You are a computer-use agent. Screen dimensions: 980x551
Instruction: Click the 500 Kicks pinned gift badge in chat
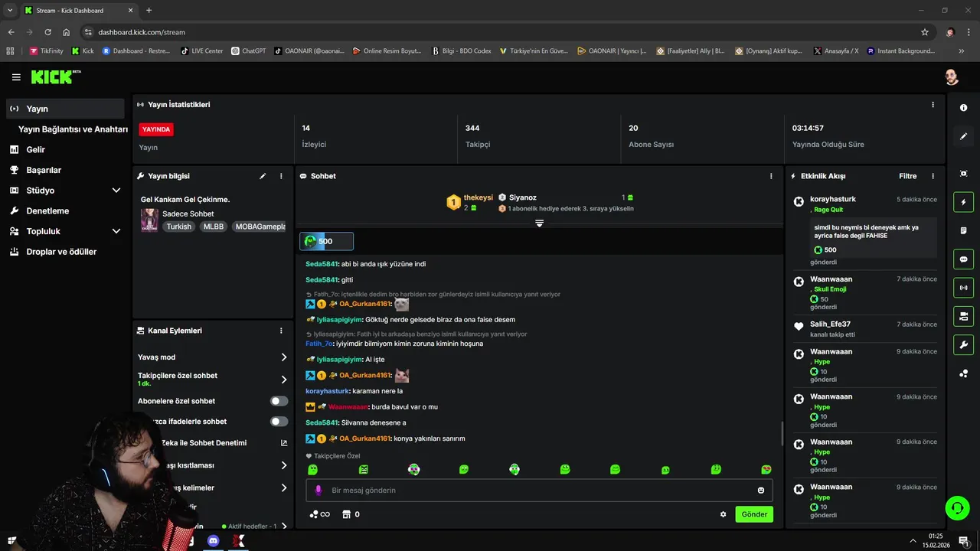[326, 241]
